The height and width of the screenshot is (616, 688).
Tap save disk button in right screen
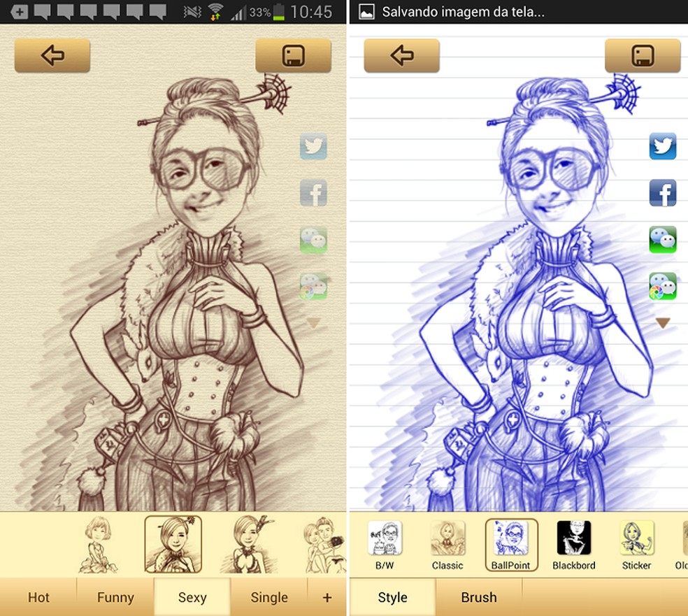(x=643, y=55)
